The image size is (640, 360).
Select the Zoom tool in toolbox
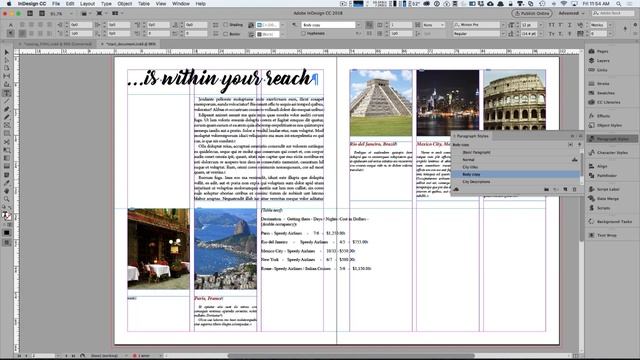point(7,199)
